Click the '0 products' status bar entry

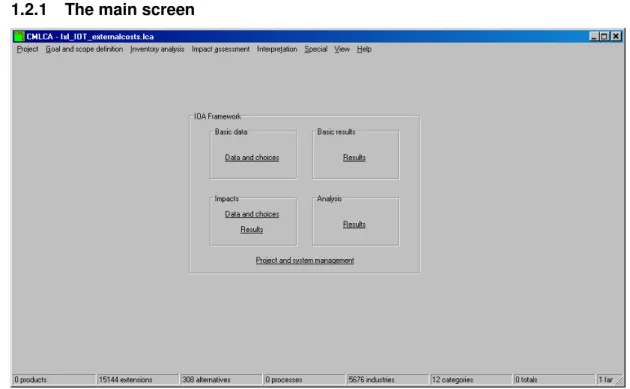(x=54, y=379)
